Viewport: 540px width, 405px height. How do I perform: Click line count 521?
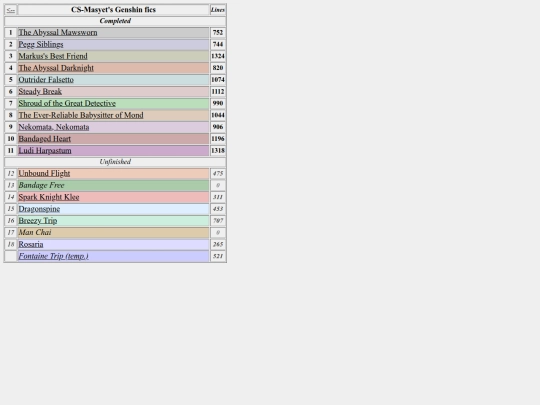218,256
